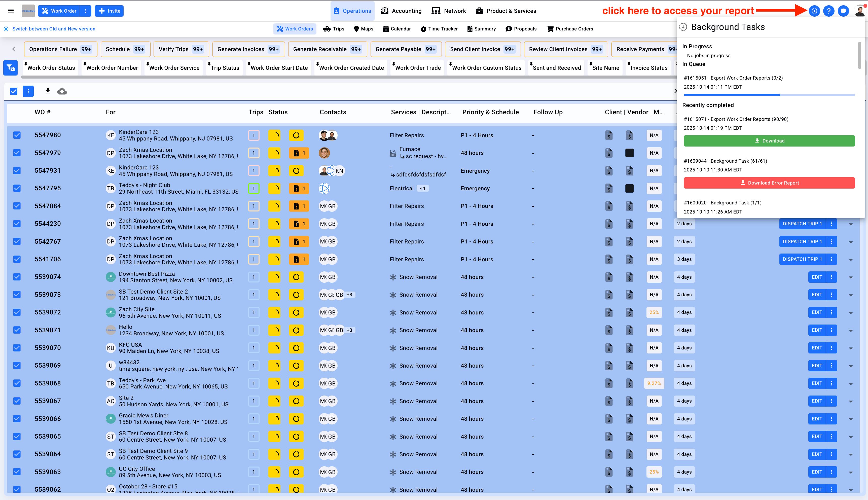The image size is (868, 500).
Task: Click the download arrow icon above table
Action: [48, 91]
